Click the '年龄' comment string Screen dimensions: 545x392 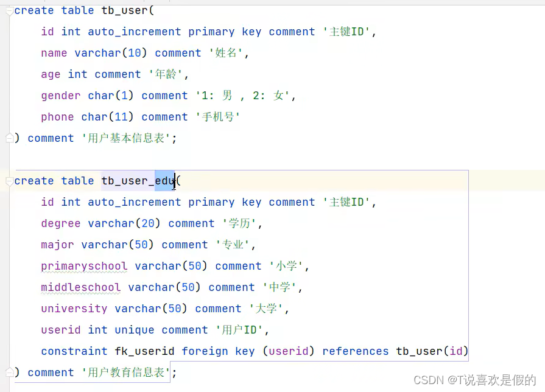166,74
